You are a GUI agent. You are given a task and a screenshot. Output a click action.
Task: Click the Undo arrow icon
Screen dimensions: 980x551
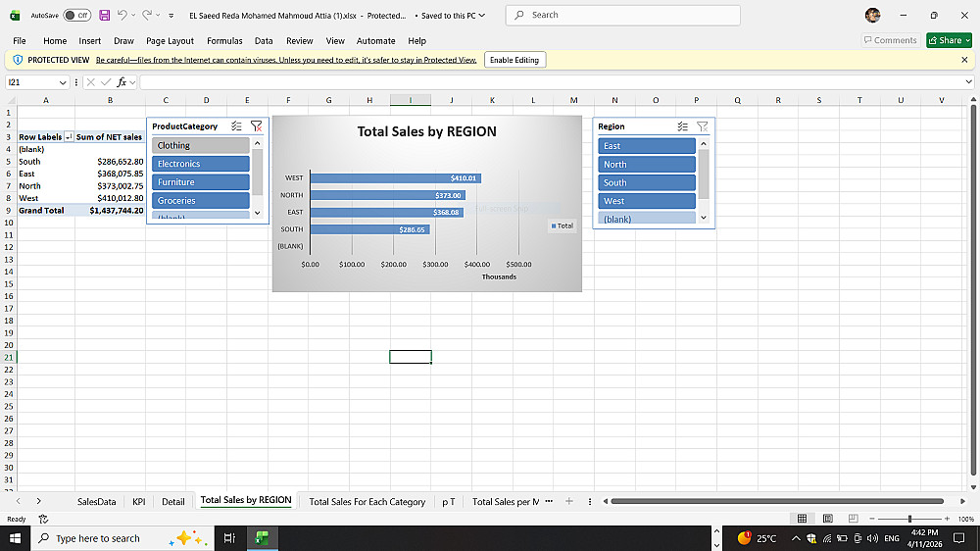(x=122, y=15)
